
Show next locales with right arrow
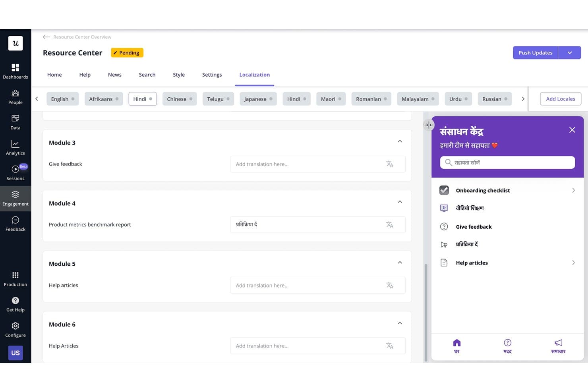coord(523,99)
